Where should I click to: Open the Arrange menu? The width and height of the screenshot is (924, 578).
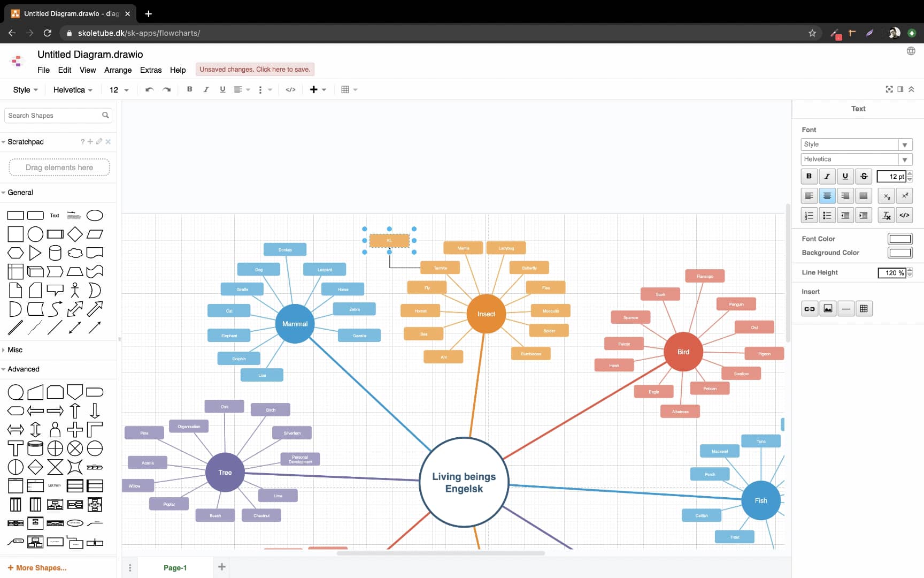click(118, 70)
